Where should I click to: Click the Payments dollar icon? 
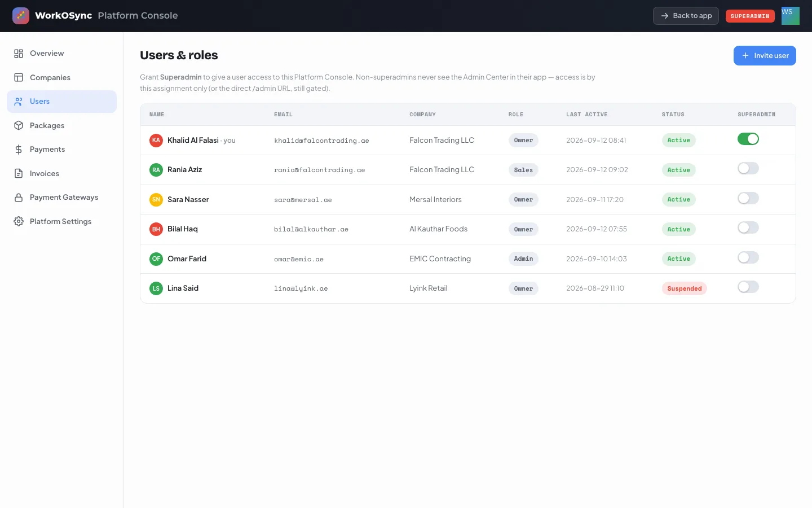[19, 150]
